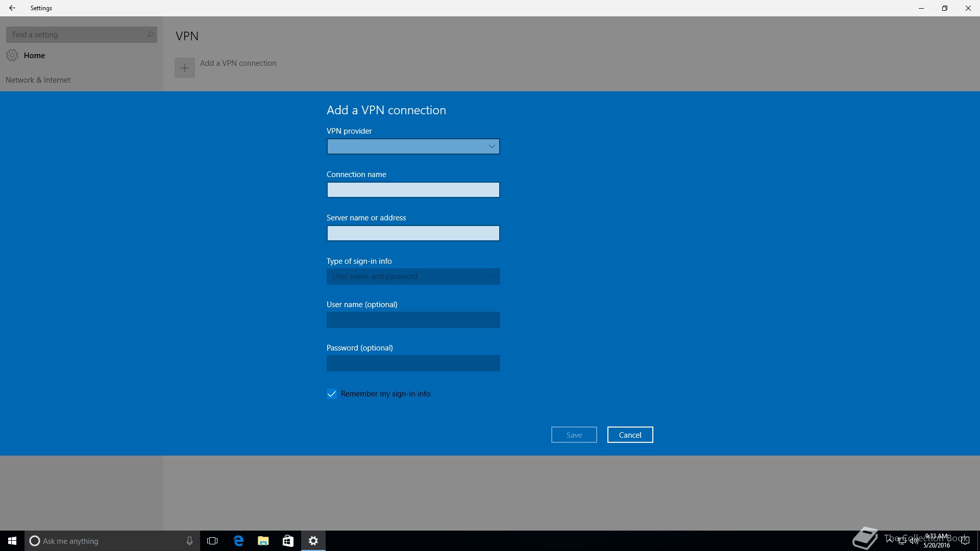Click the Task View icon on taskbar
The height and width of the screenshot is (551, 980).
pyautogui.click(x=212, y=541)
